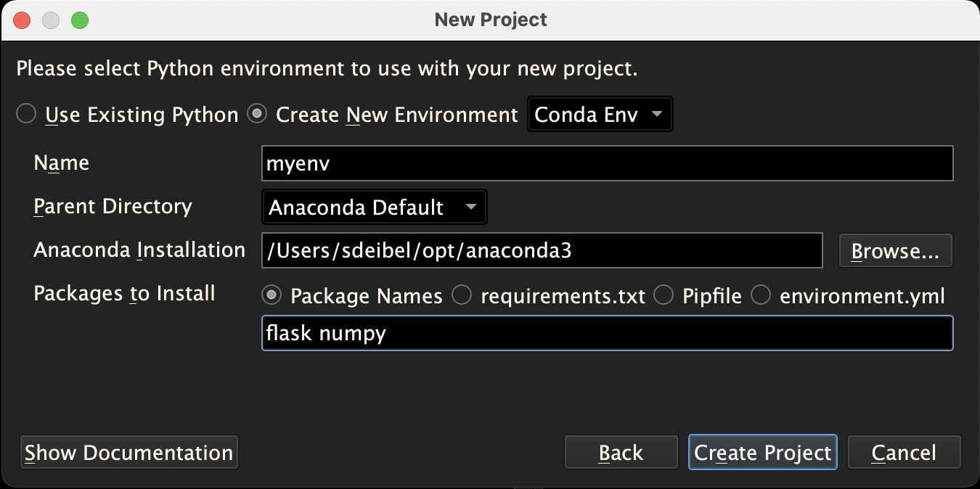This screenshot has width=980, height=489.
Task: Close the window with the red button
Action: pyautogui.click(x=22, y=20)
